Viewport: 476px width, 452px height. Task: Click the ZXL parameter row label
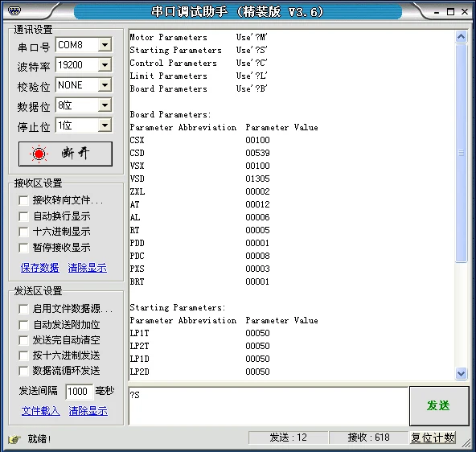click(x=137, y=191)
